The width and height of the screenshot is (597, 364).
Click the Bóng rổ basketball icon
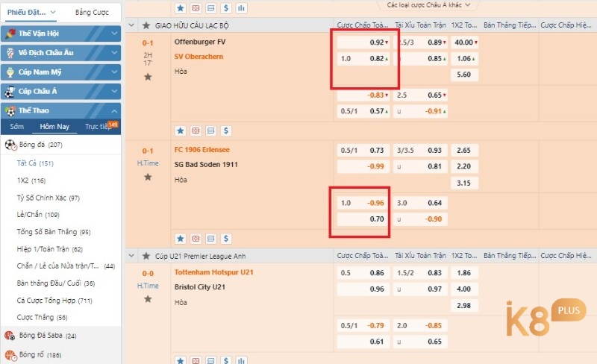10,355
